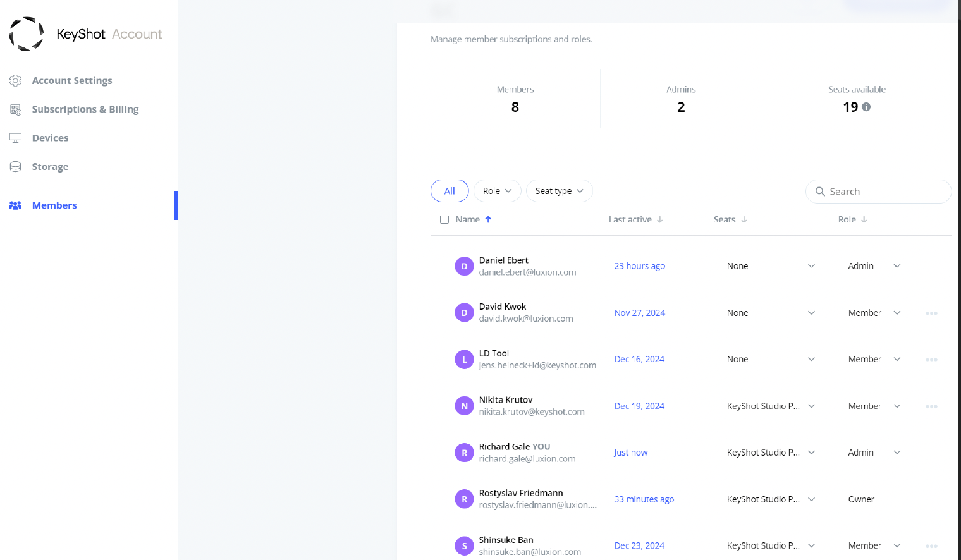961x560 pixels.
Task: Click David Kwok's 'Nov 27, 2024' link
Action: pos(640,313)
